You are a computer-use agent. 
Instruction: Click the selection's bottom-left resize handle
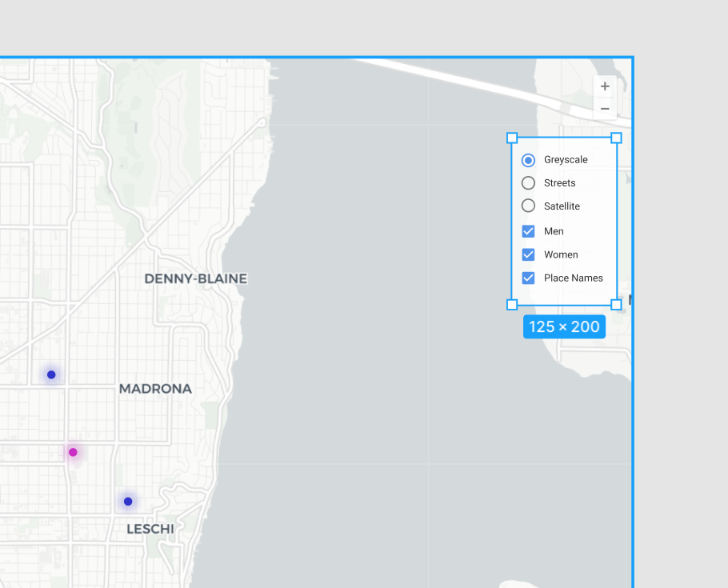tap(512, 305)
